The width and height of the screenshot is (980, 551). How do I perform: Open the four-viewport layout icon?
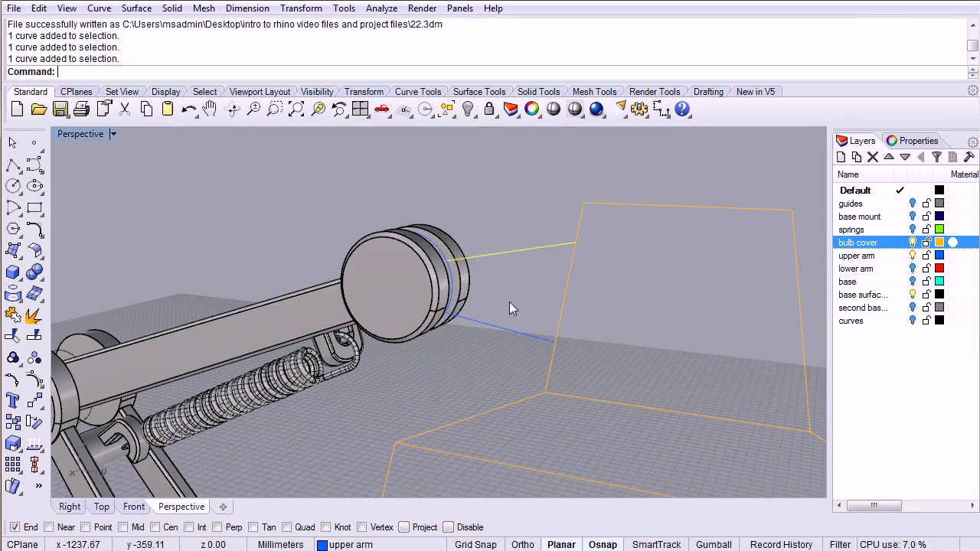(x=361, y=109)
